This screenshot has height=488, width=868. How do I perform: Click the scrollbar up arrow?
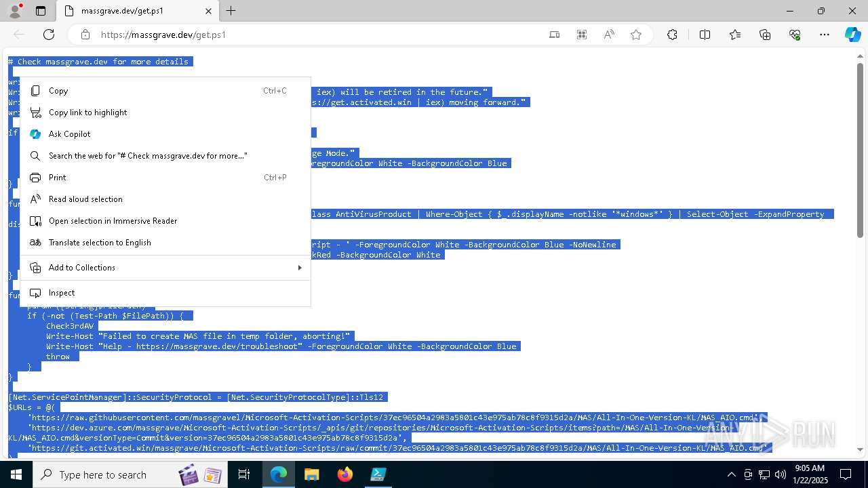pyautogui.click(x=860, y=56)
